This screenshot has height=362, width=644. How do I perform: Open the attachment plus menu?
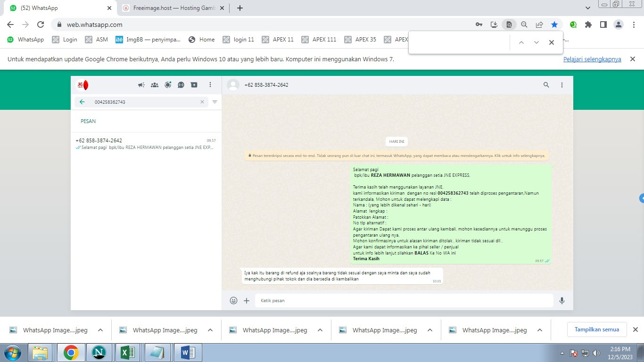247,300
